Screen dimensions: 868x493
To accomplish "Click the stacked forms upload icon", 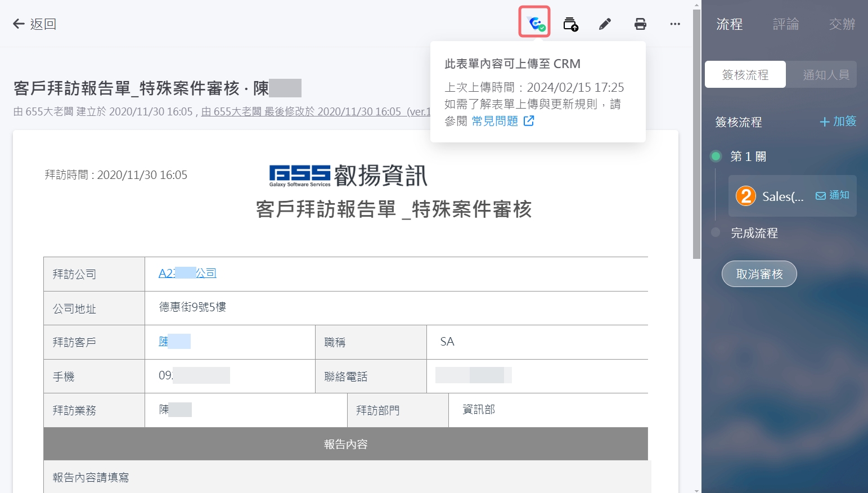I will point(570,24).
